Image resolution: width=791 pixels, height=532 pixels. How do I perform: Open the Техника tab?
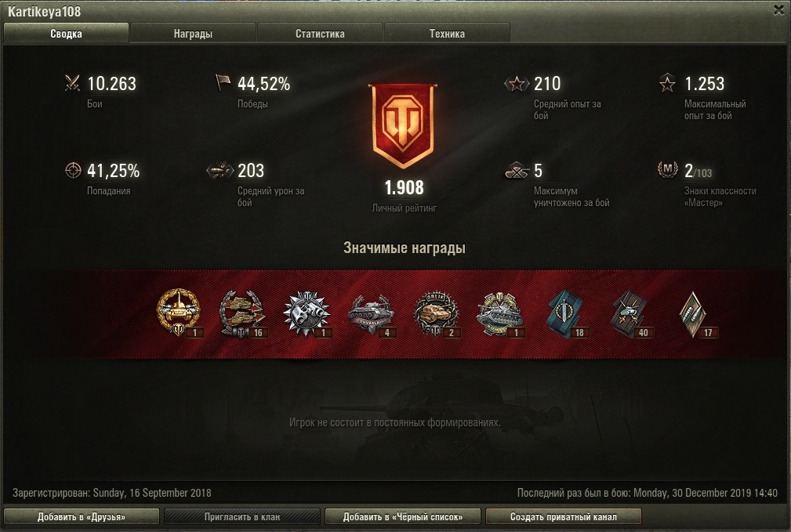click(447, 33)
